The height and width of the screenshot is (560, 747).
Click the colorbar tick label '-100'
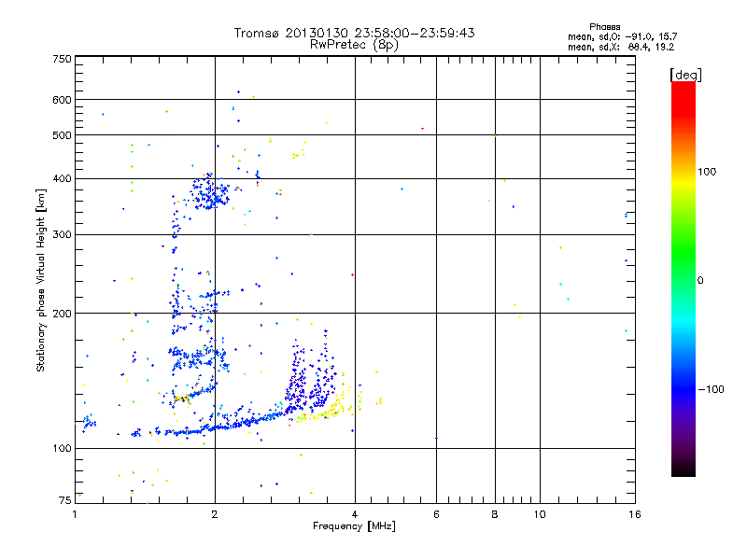711,389
